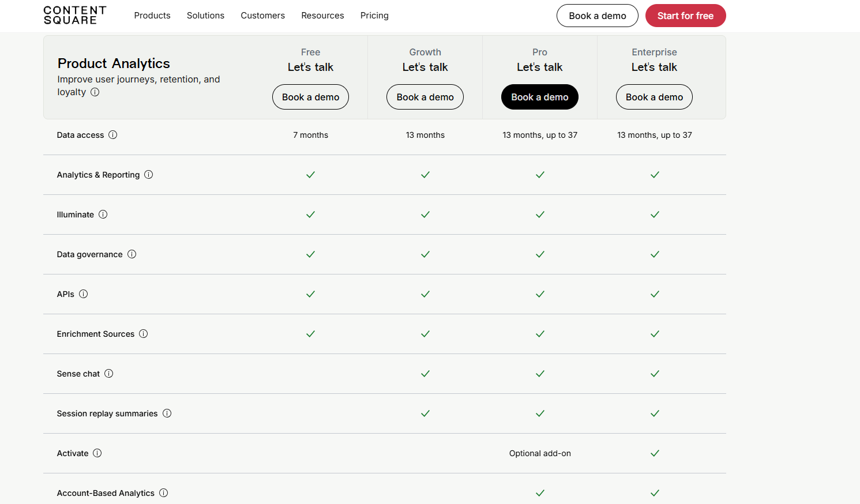The height and width of the screenshot is (504, 860).
Task: Click the '7 months' data access value
Action: coord(310,135)
